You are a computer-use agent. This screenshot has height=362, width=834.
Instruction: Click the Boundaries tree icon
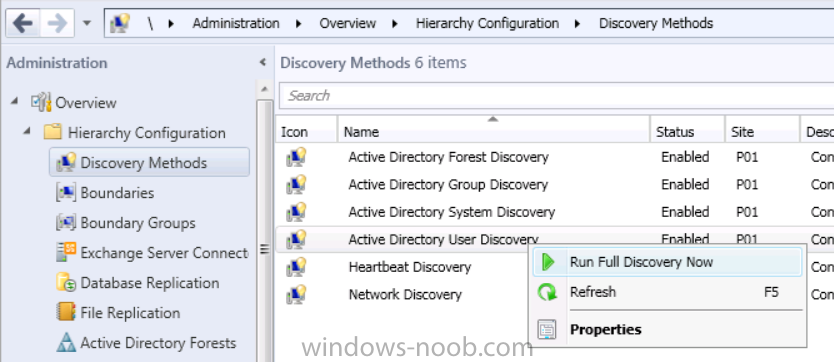65,192
